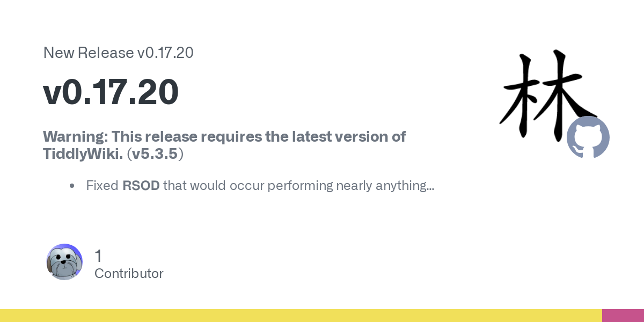Click the contributor count number 1
Viewport: 644px width, 322px height.
[x=98, y=256]
